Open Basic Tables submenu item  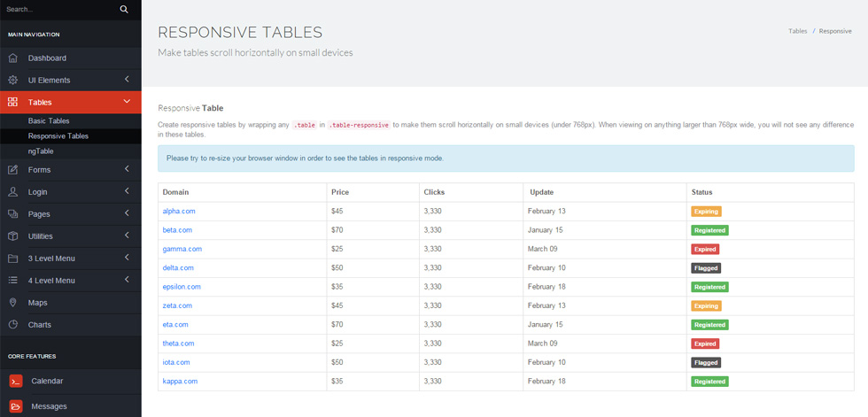click(x=71, y=120)
